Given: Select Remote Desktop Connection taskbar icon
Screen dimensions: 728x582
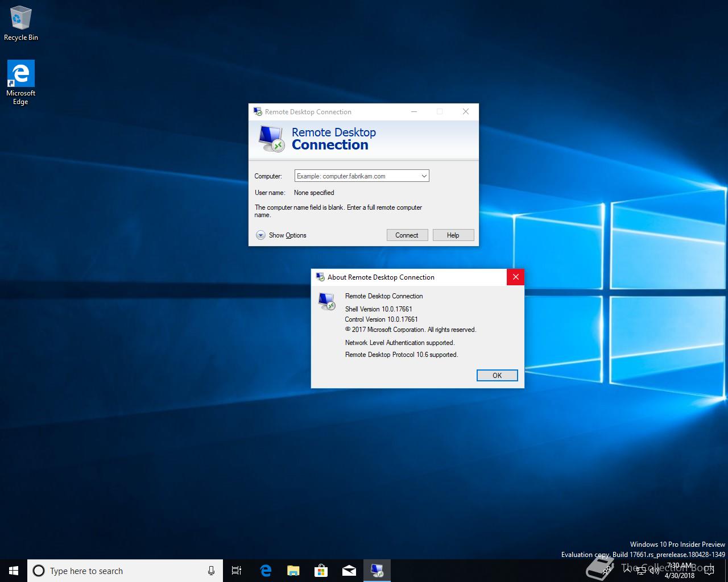Looking at the screenshot, I should tap(377, 571).
